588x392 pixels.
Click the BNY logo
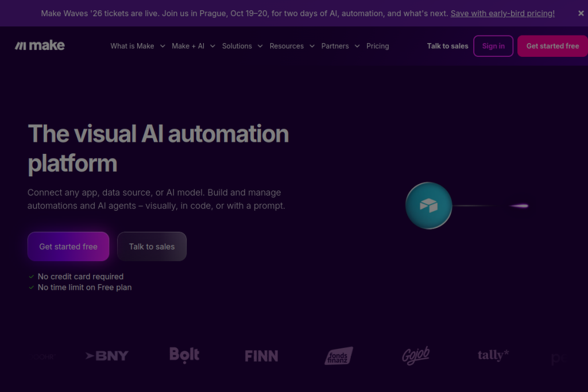pyautogui.click(x=107, y=356)
